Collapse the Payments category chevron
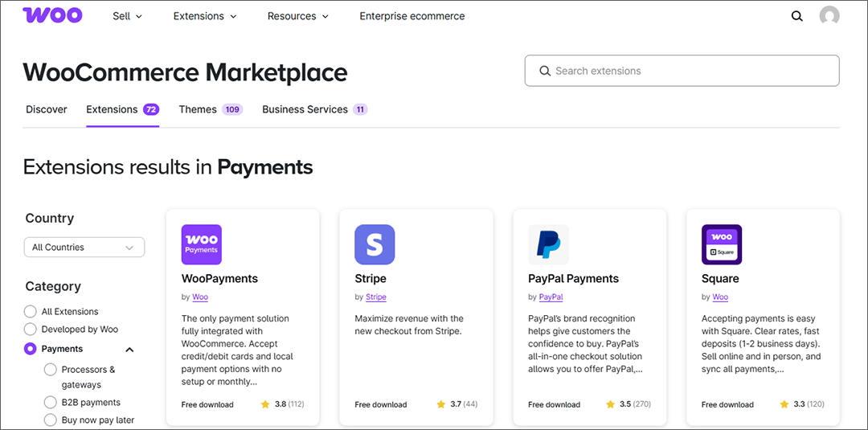The width and height of the screenshot is (868, 430). pos(129,349)
